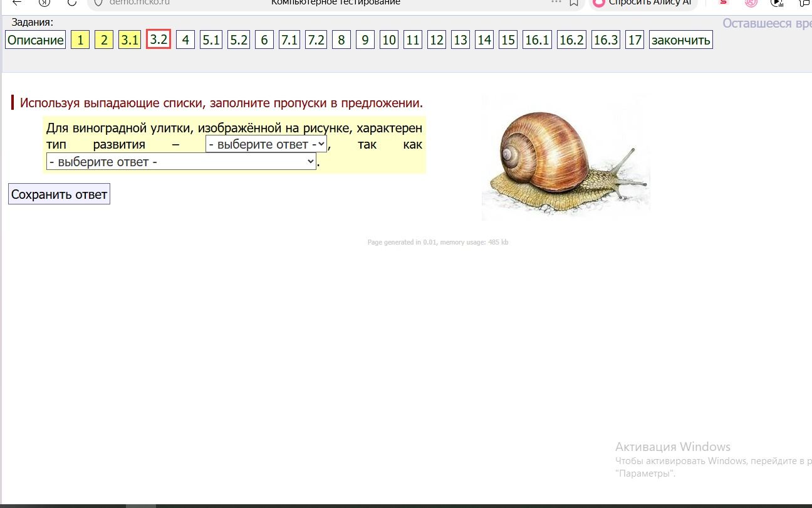This screenshot has width=812, height=508.
Task: Click the 'Page generated in 0.01' footer text
Action: (x=438, y=242)
